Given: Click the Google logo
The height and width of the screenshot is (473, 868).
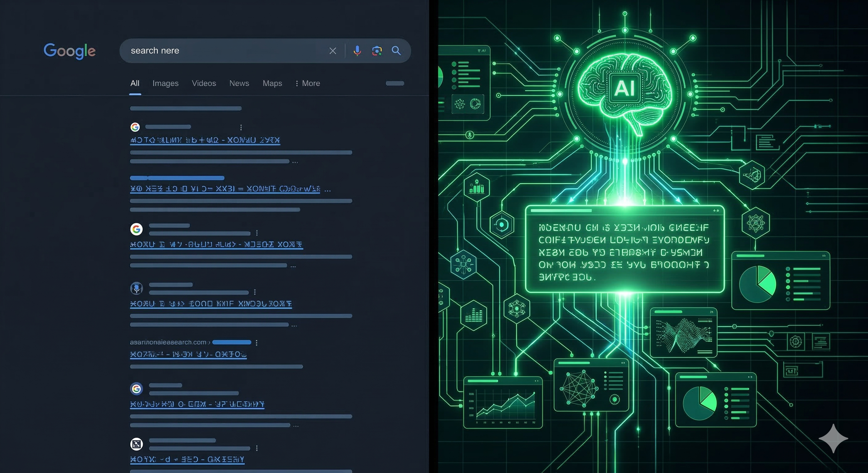Looking at the screenshot, I should click(69, 51).
